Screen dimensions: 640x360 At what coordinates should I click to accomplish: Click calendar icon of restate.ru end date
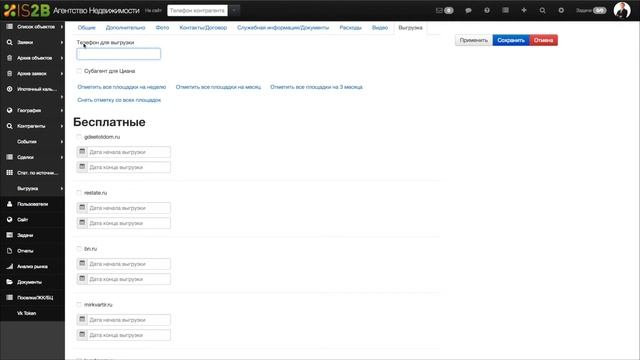(82, 223)
